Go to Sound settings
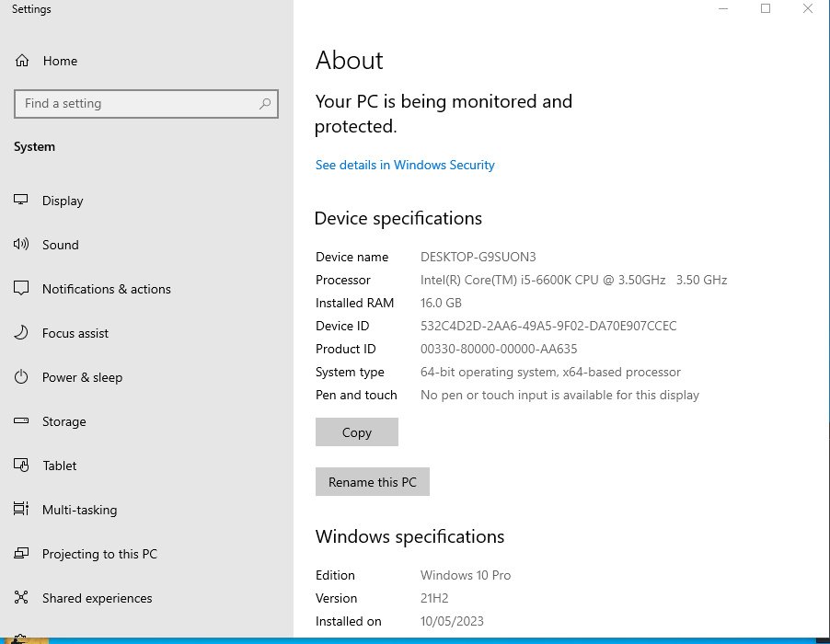Image resolution: width=830 pixels, height=644 pixels. tap(61, 245)
